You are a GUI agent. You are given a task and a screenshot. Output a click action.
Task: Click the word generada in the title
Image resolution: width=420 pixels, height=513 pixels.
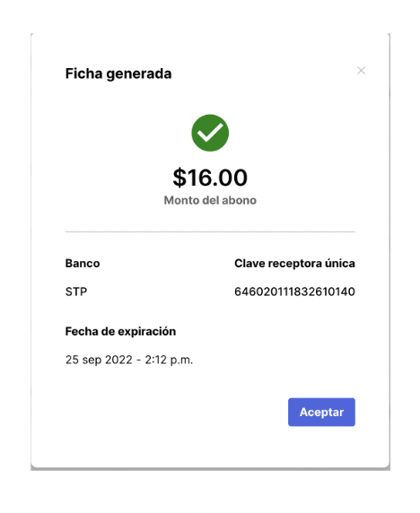[139, 74]
